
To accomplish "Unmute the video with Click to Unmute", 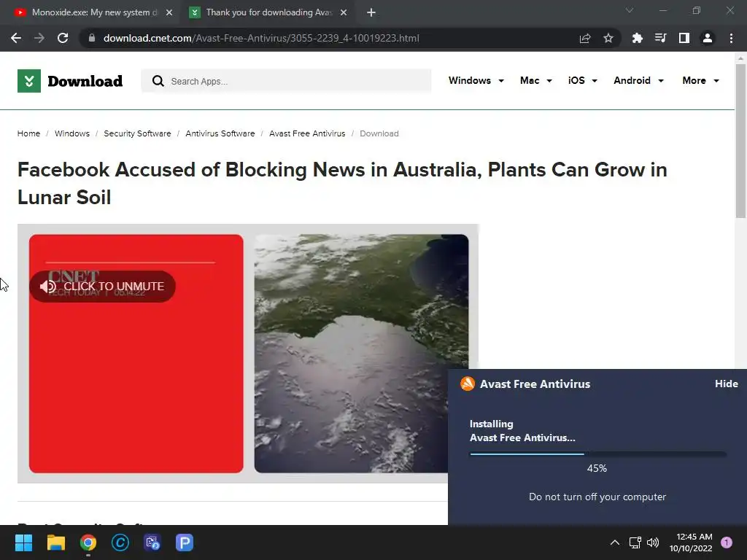I will pyautogui.click(x=102, y=286).
